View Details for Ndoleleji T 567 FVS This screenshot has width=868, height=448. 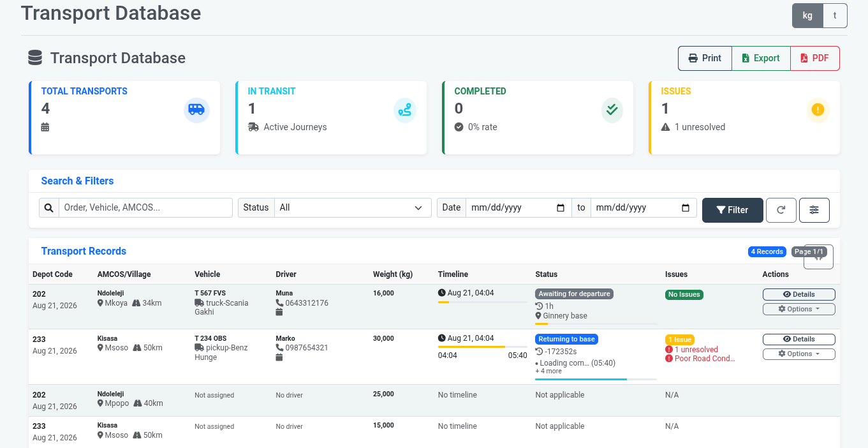point(798,294)
